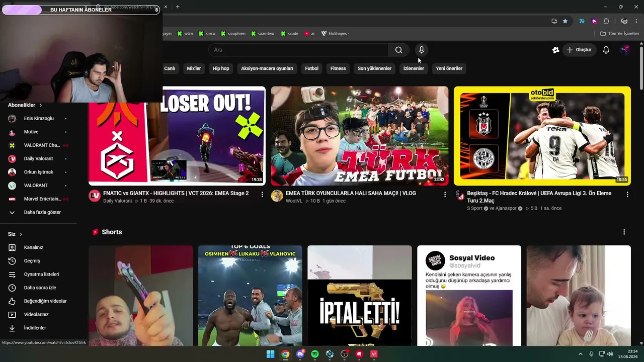Open the Osimhen Lukaku Vlahovic goals short
644x362 pixels.
pyautogui.click(x=250, y=296)
